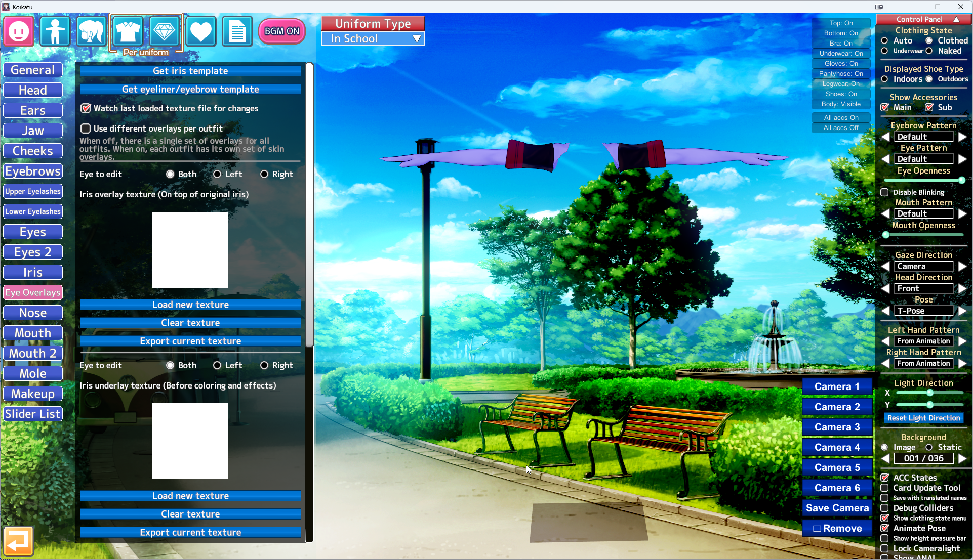Open the accessories diamond icon
Image resolution: width=973 pixels, height=560 pixels.
click(x=164, y=31)
